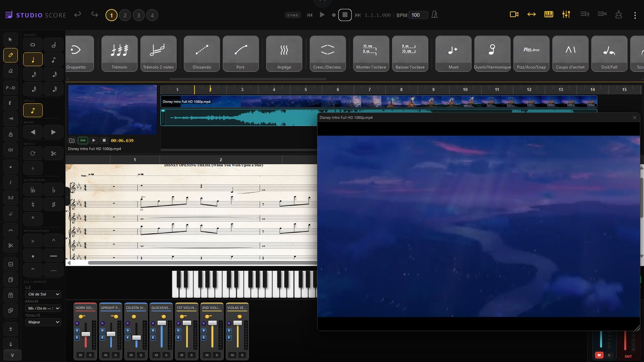
Task: Click the video camera icon in top bar
Action: click(514, 14)
